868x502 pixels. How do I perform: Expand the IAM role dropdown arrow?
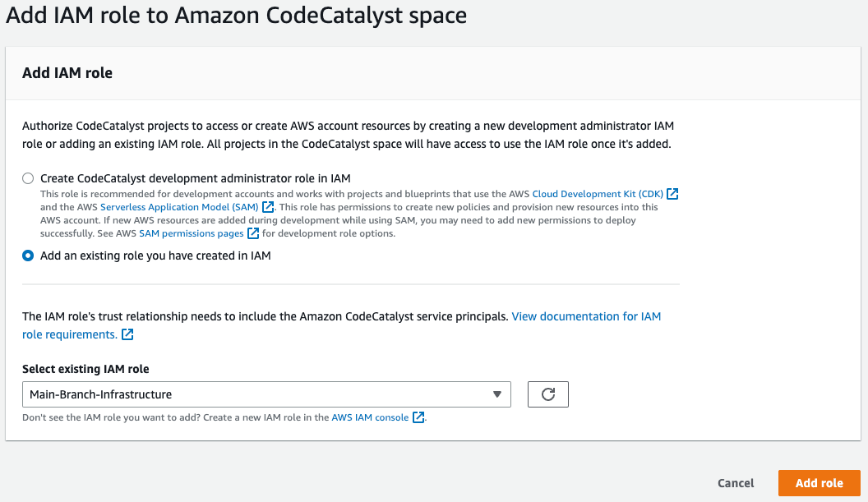tap(497, 394)
